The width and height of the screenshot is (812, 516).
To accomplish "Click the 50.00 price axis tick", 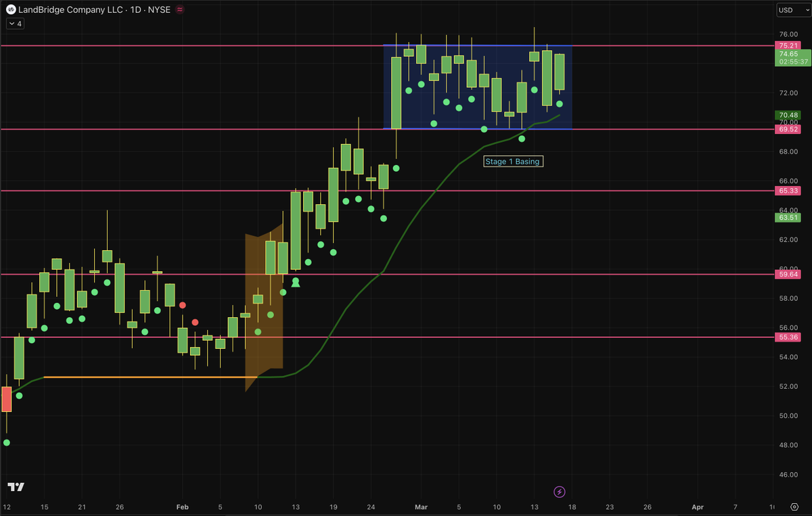I will coord(788,415).
